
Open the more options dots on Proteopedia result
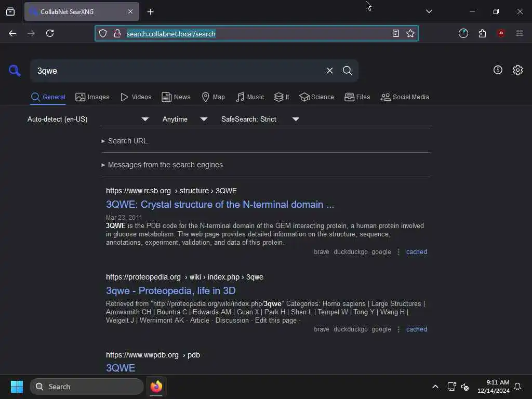click(x=398, y=329)
